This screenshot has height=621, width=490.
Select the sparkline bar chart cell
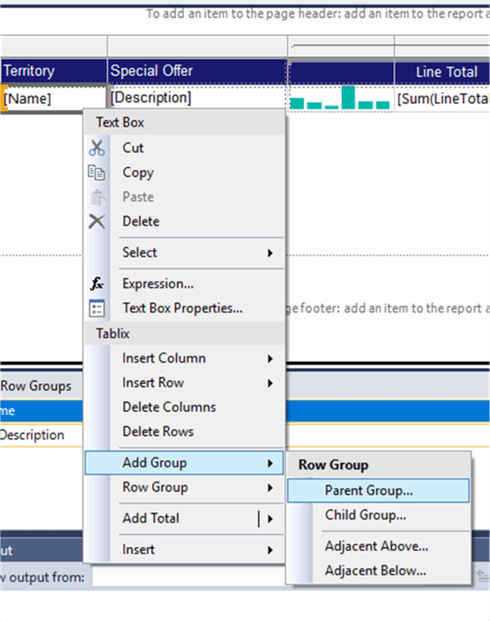coord(341,98)
